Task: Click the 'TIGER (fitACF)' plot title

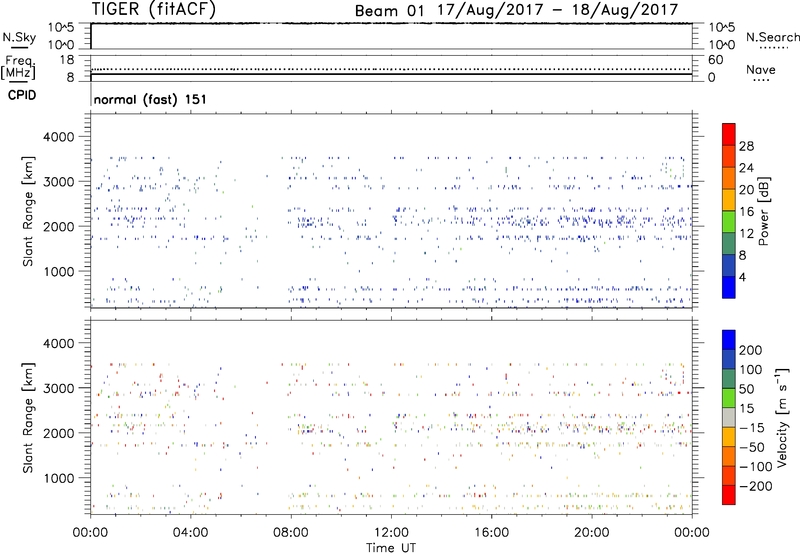Action: 153,9
